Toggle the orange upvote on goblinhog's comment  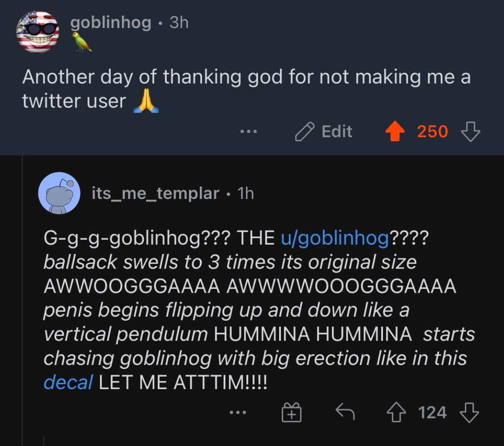[x=394, y=131]
